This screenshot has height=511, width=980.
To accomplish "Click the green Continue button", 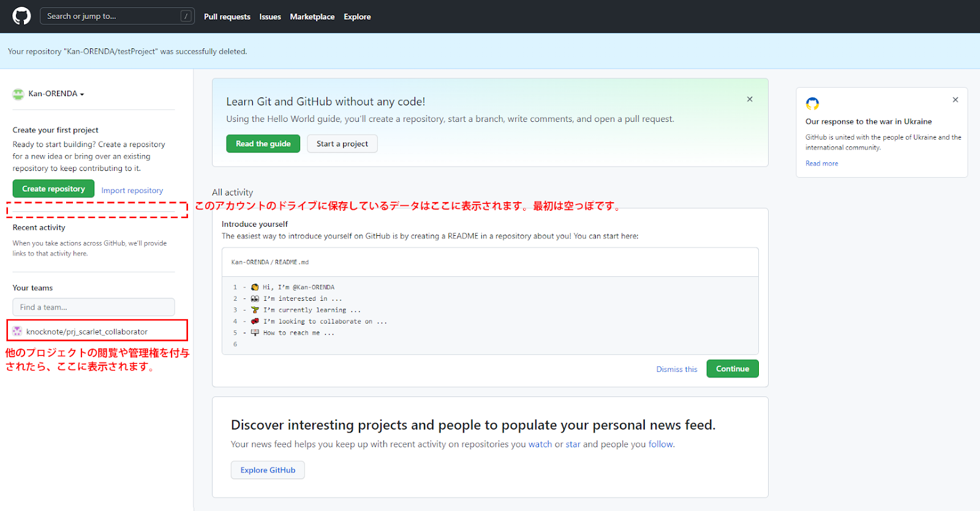I will click(733, 369).
